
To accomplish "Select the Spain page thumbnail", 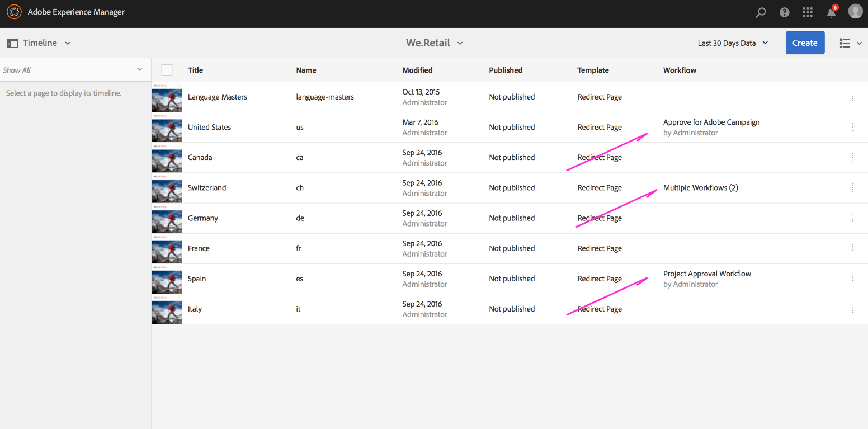I will coord(167,279).
